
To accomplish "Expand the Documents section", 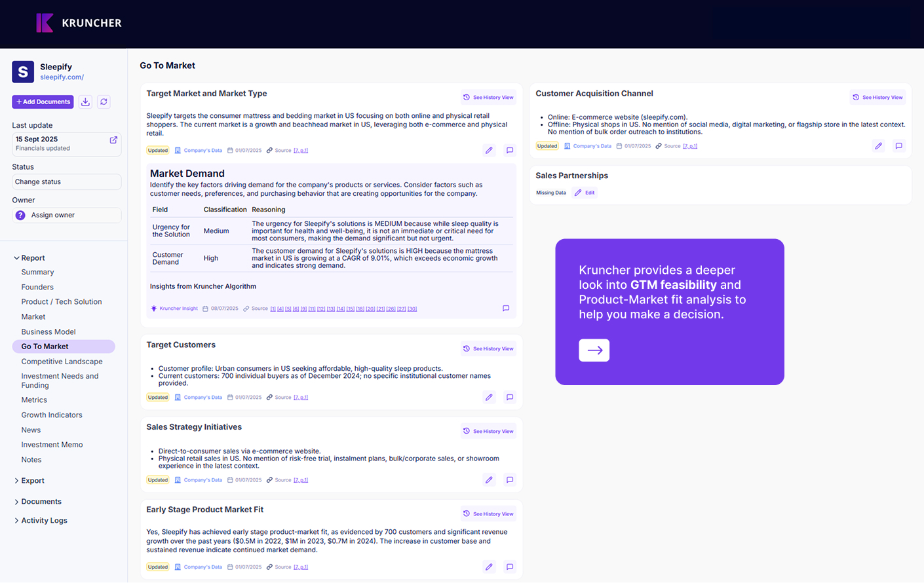I will (41, 502).
